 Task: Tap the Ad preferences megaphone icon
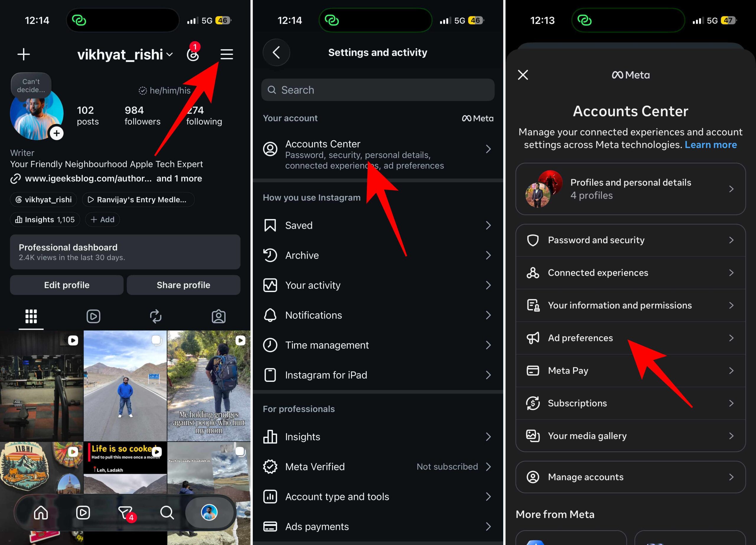[x=533, y=338]
